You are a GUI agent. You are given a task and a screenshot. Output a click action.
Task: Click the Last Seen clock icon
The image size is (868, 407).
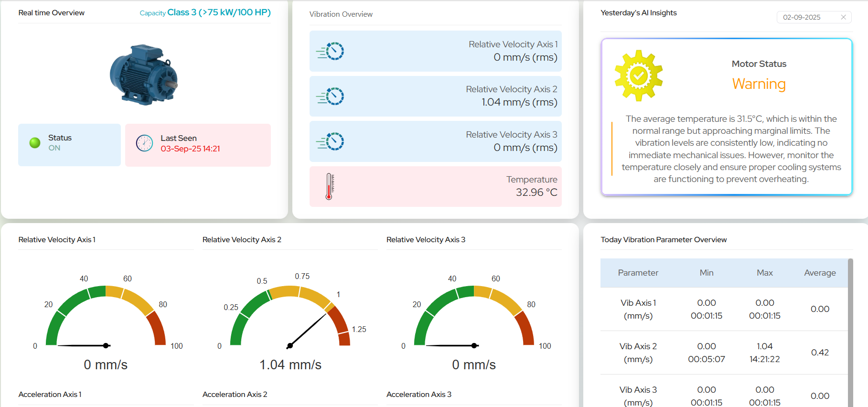[144, 143]
